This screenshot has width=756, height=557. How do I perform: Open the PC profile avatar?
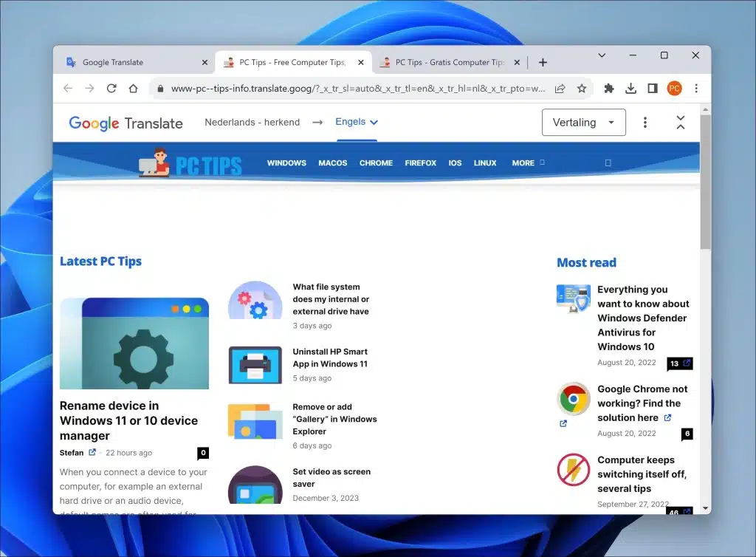point(674,89)
